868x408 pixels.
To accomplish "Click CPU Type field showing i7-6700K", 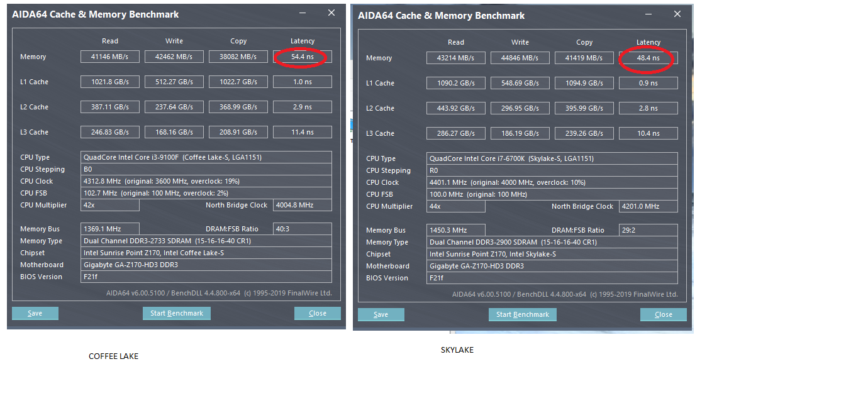I will point(552,158).
